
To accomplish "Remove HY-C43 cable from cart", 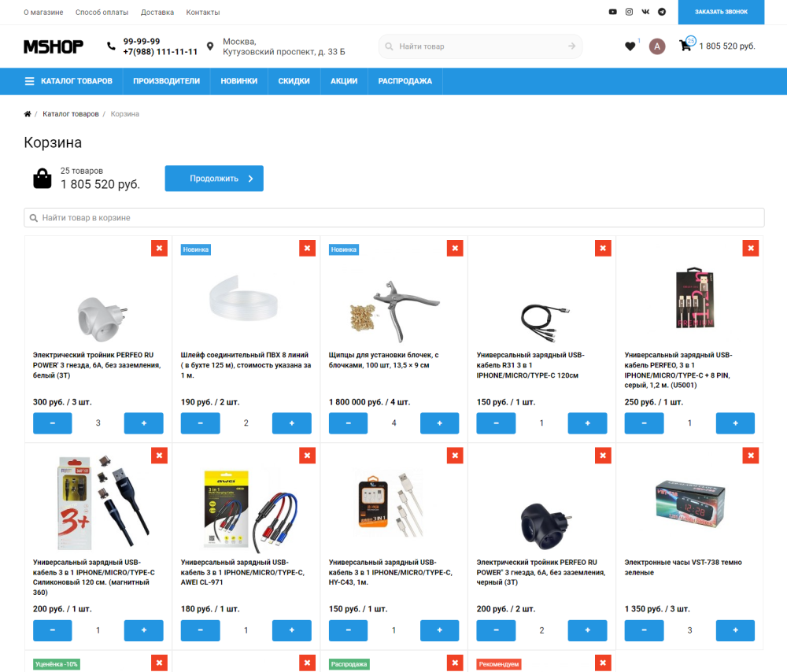I will coord(455,456).
